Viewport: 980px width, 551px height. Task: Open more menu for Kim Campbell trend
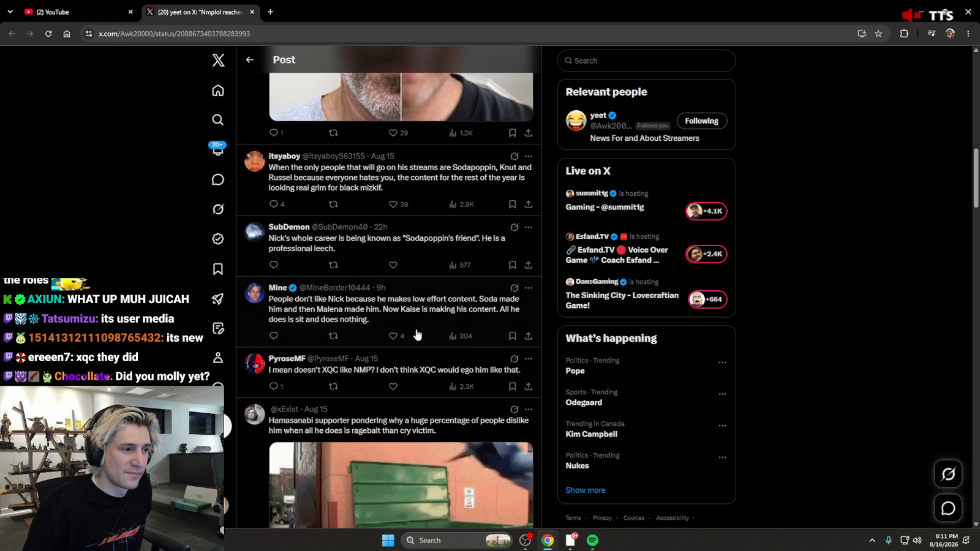722,425
